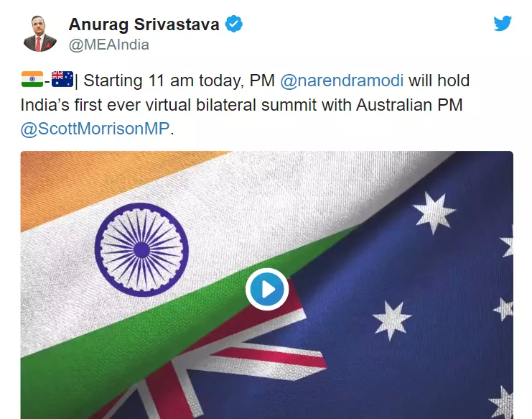Visit the @MEAIndia handle
Viewport: 532px width, 419px height.
(x=109, y=45)
